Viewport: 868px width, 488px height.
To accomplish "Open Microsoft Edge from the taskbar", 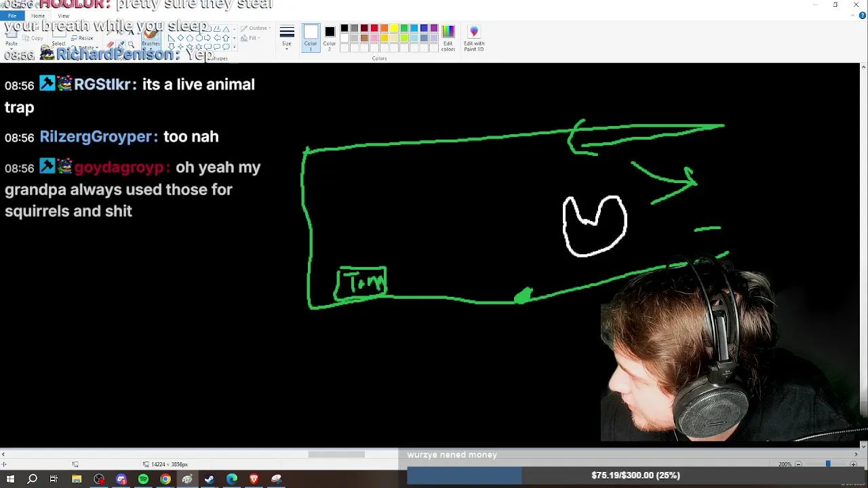I will click(232, 479).
